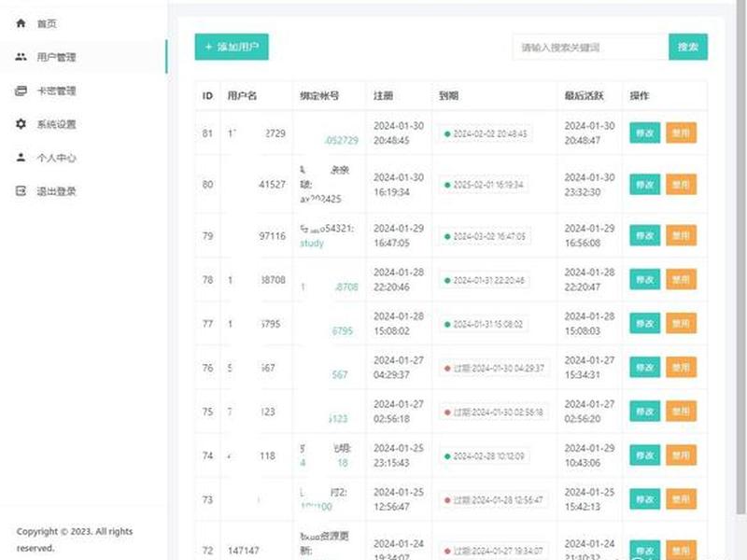
Task: Click the orange disable button for user 81
Action: (x=681, y=133)
